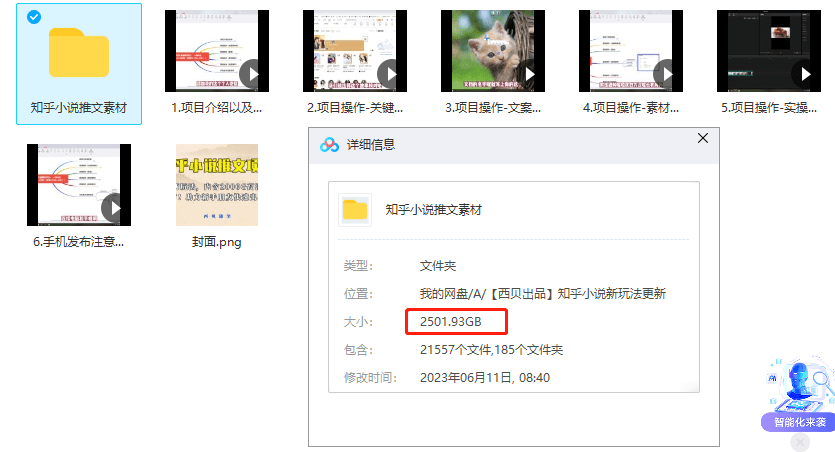Select the 6.手机发布注意 file name label
Image resolution: width=835 pixels, height=452 pixels.
(x=79, y=241)
